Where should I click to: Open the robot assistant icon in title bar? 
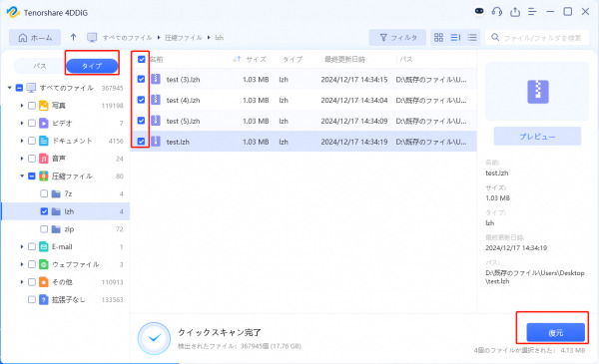(479, 11)
